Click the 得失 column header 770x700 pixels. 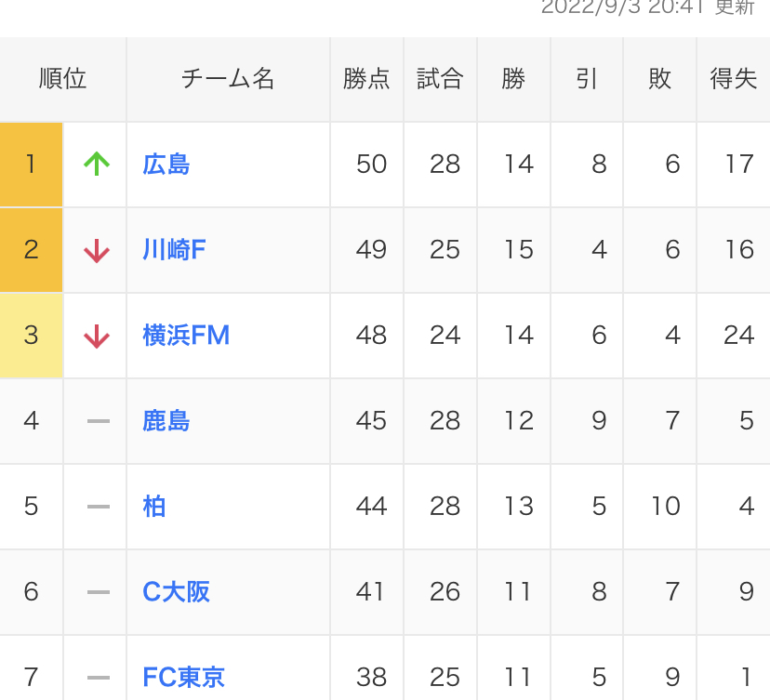point(734,79)
